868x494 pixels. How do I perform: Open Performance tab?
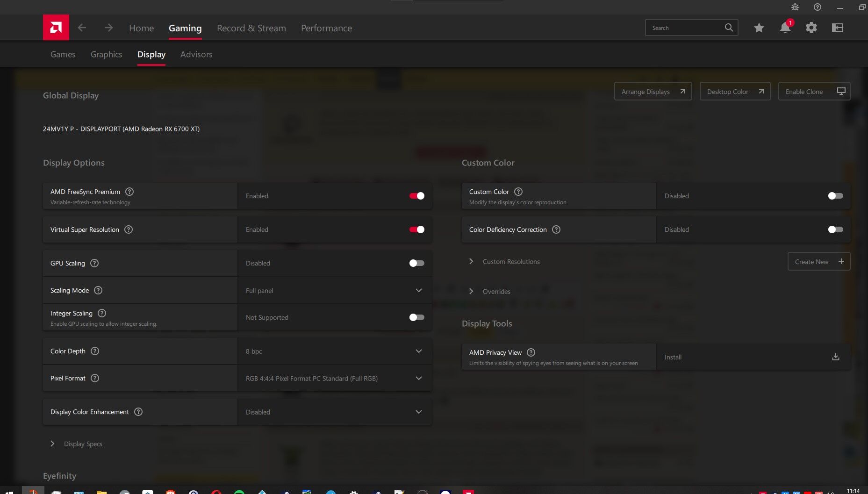[326, 28]
